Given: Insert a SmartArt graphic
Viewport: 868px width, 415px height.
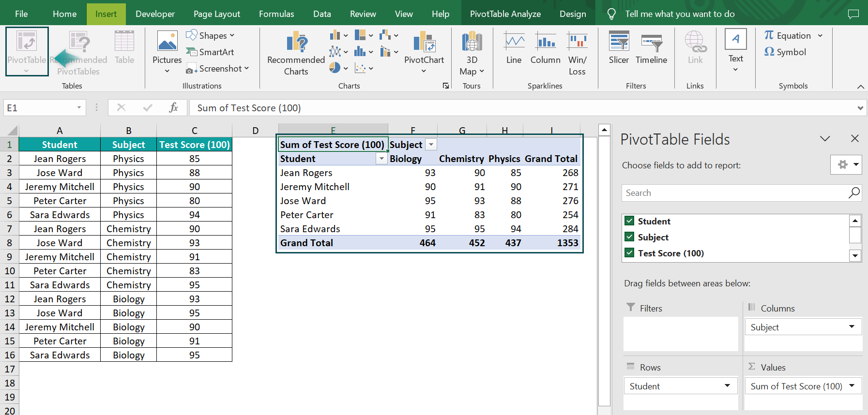Looking at the screenshot, I should [210, 52].
